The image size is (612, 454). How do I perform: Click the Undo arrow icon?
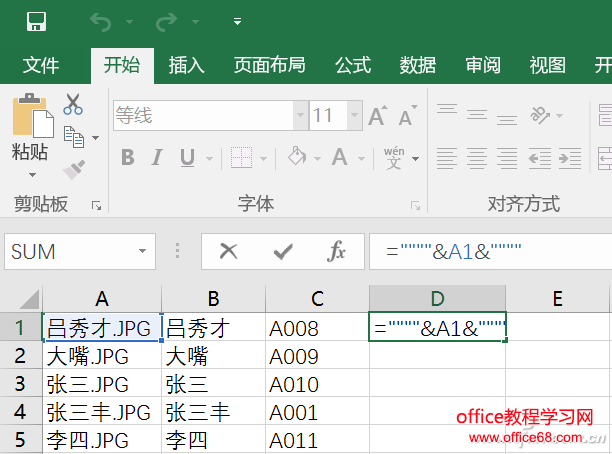pos(101,22)
